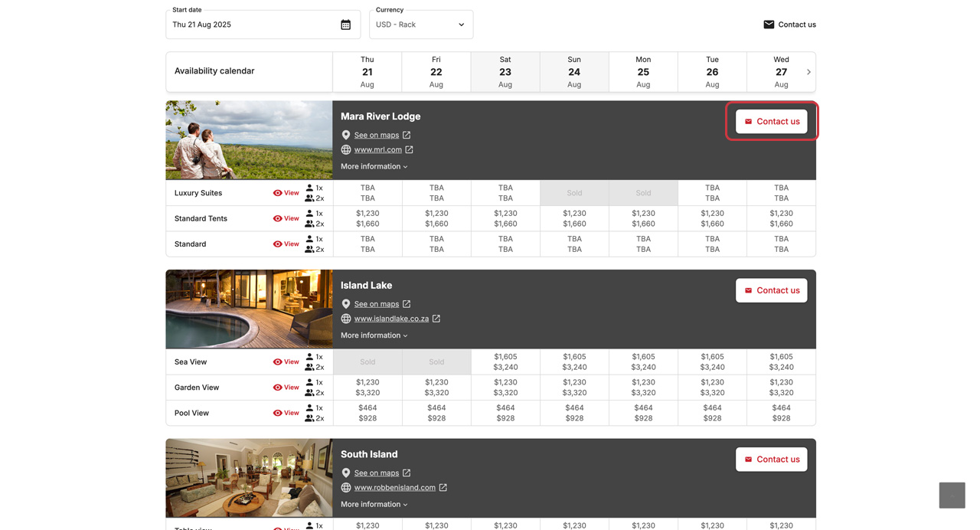View the Standard room details
Viewport: 980px width, 530px height.
pos(286,244)
